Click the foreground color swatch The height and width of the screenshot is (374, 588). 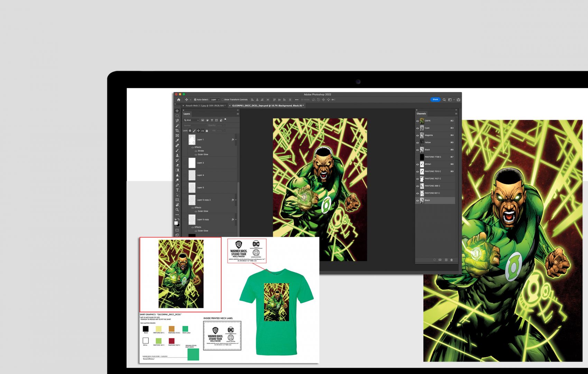tap(176, 223)
